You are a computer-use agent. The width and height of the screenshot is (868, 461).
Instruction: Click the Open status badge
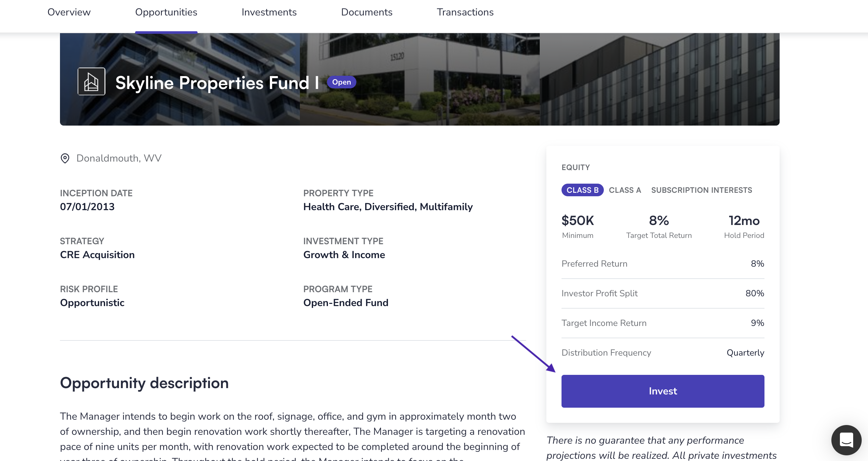pos(341,82)
